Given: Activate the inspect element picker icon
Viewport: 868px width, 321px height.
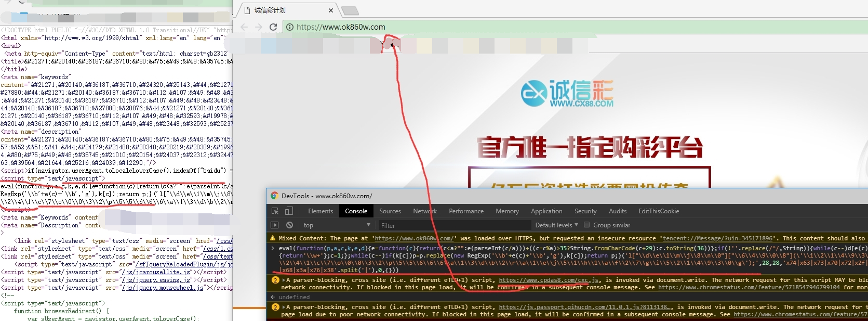Looking at the screenshot, I should (275, 211).
